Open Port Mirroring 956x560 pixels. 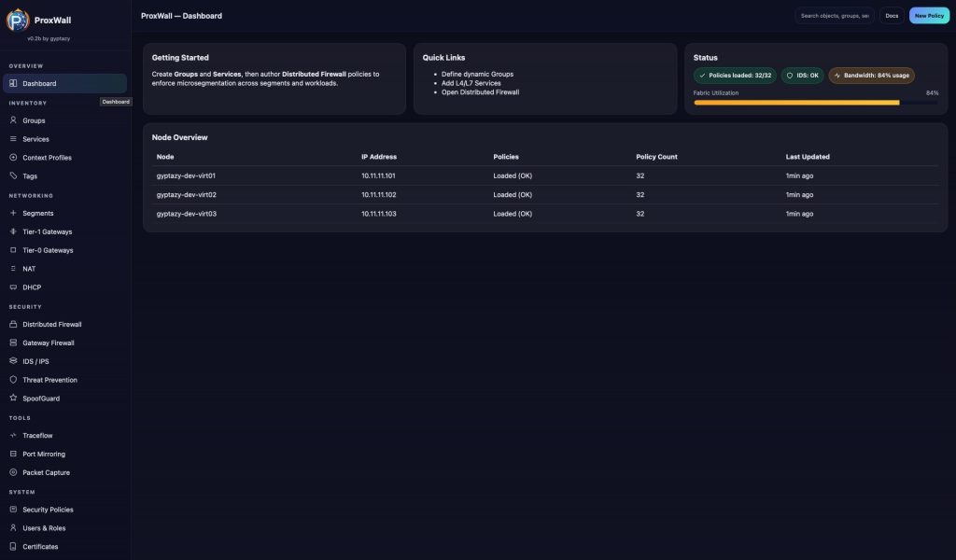click(x=46, y=453)
